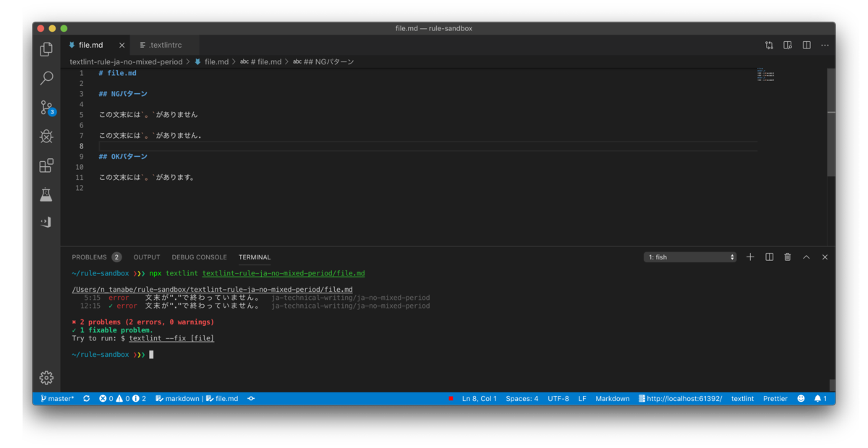Image resolution: width=868 pixels, height=448 pixels.
Task: Click the notification bell in status bar
Action: click(x=820, y=398)
